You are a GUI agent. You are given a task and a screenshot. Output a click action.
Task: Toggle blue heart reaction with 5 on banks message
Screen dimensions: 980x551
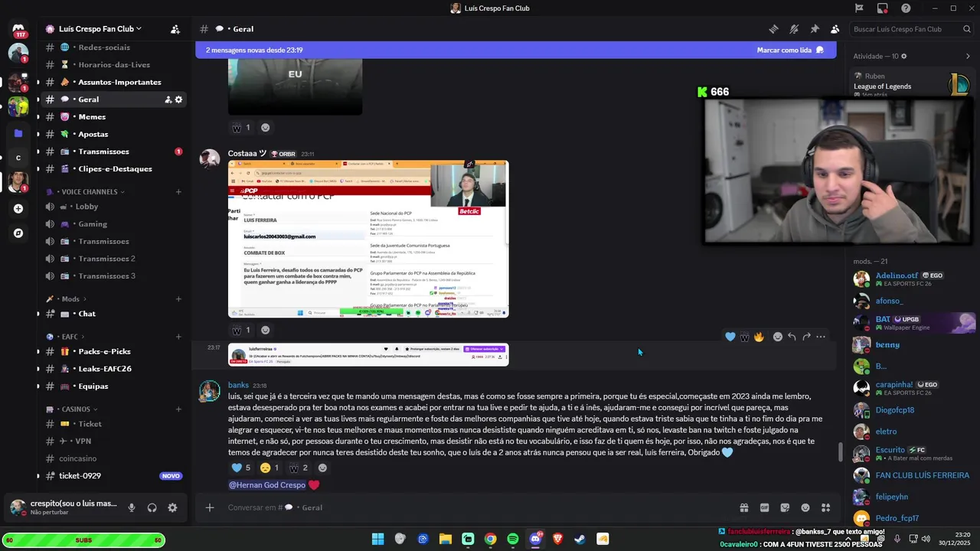[241, 468]
